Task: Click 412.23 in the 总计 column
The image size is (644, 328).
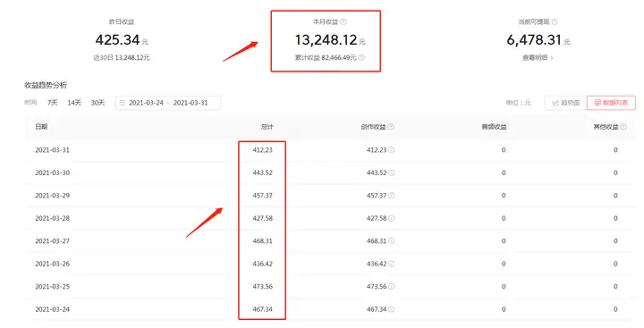Action: pos(262,150)
